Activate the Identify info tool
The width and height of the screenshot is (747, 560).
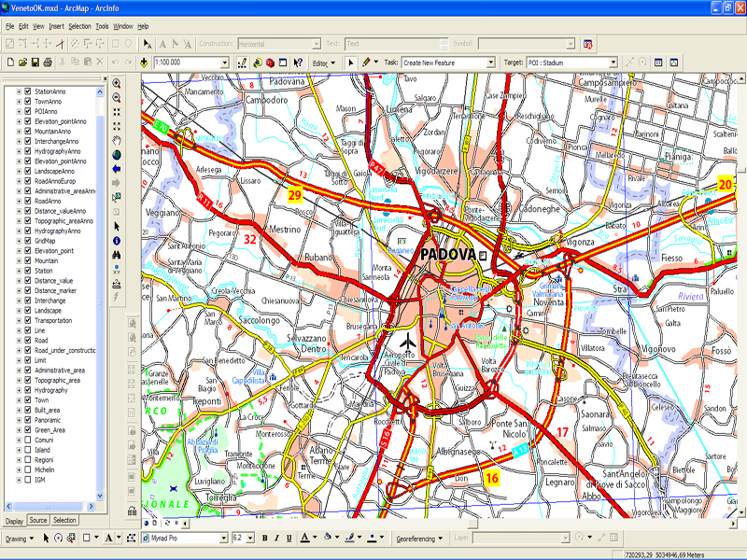click(117, 240)
